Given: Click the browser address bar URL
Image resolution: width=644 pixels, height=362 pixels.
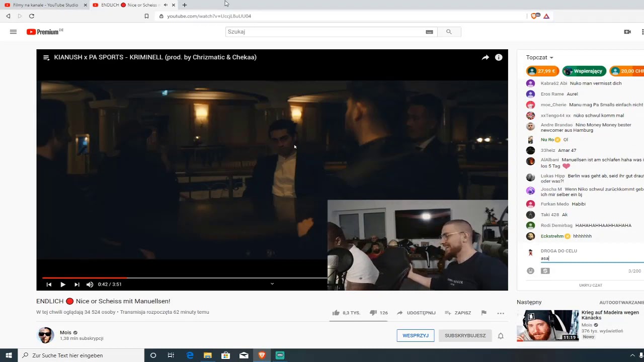Looking at the screenshot, I should [x=209, y=16].
